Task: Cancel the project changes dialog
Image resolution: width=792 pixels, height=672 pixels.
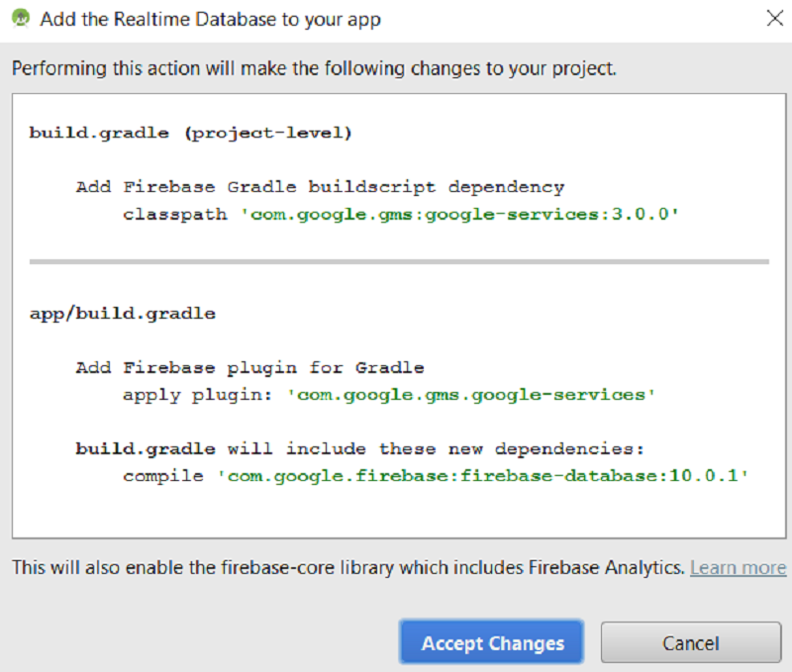Action: tap(690, 642)
